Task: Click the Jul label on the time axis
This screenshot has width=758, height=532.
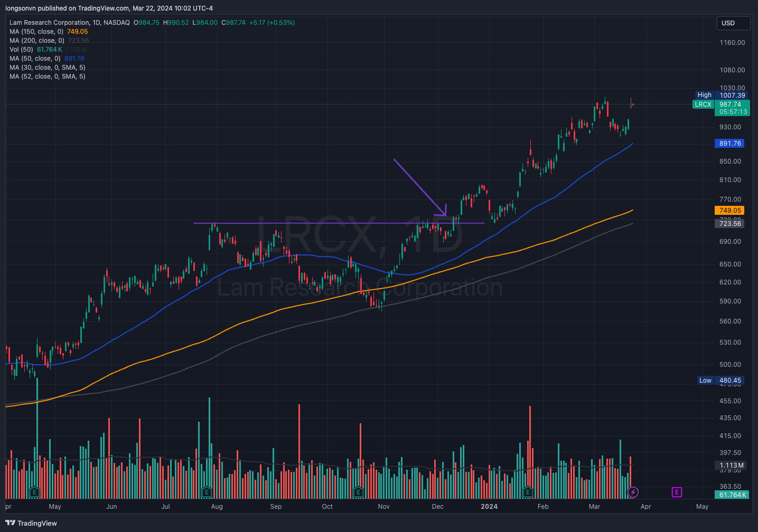Action: 165,507
